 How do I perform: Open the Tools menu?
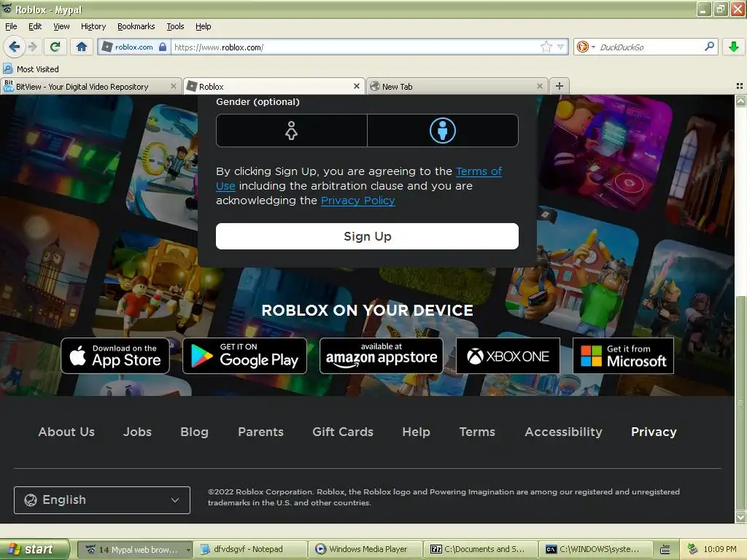(175, 26)
